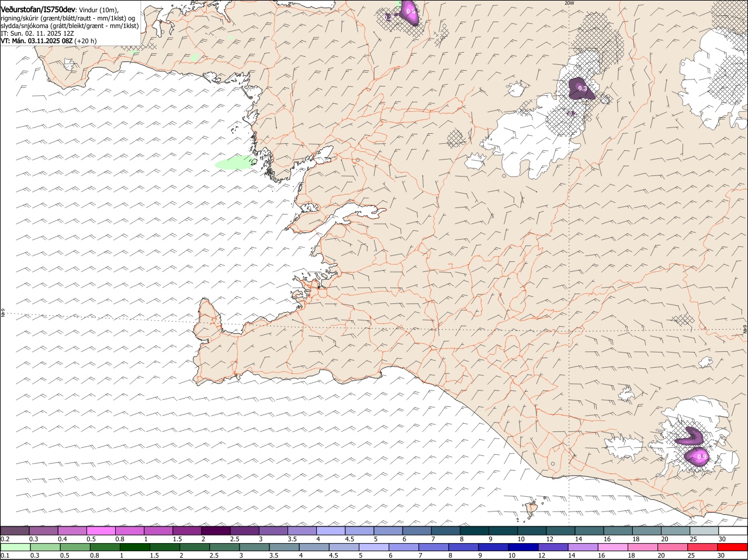The image size is (748, 560).
Task: Click the 10 label under the upper scale
Action: coord(520,538)
